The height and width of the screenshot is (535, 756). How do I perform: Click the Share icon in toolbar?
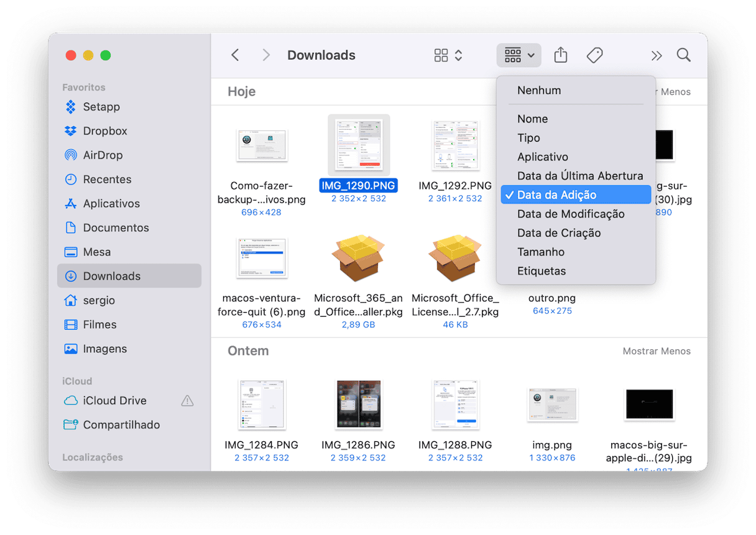pyautogui.click(x=560, y=55)
